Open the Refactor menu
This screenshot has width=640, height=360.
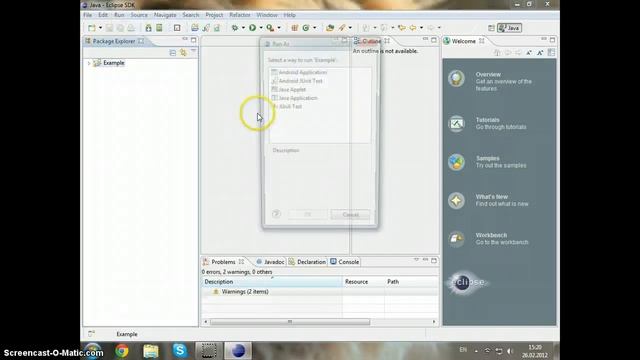point(240,15)
